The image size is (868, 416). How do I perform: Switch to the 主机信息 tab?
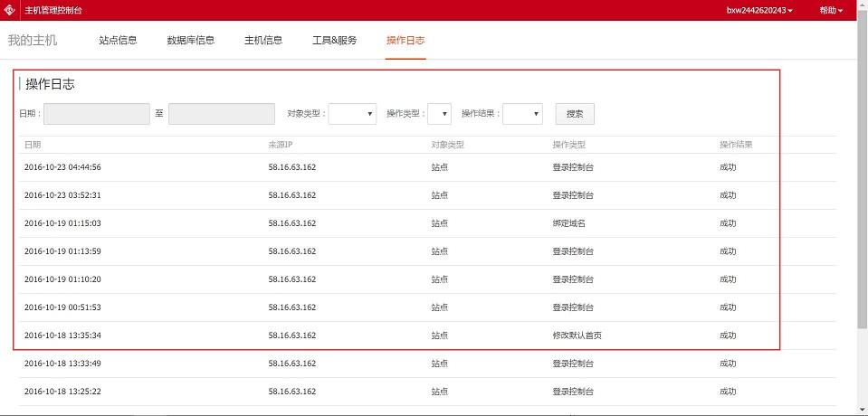263,41
